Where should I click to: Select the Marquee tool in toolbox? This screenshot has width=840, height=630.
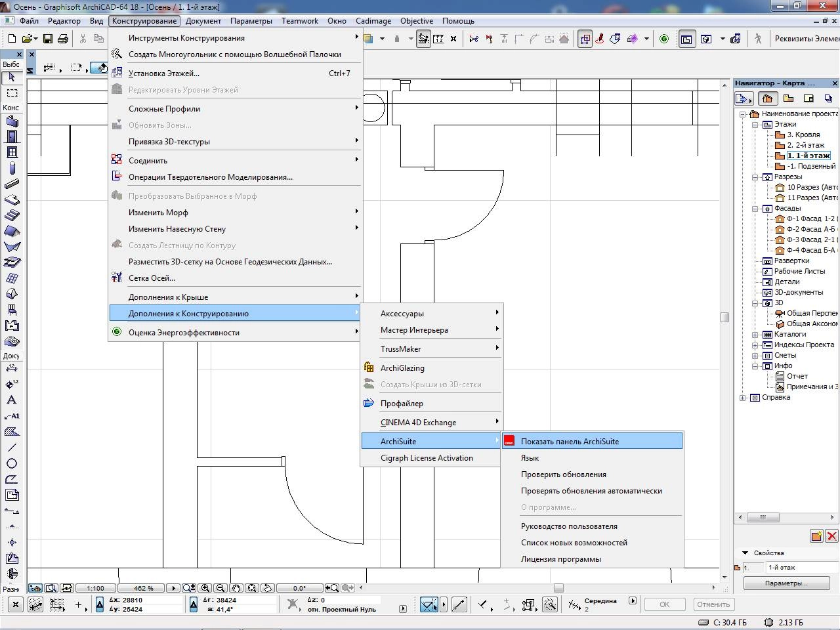click(11, 93)
